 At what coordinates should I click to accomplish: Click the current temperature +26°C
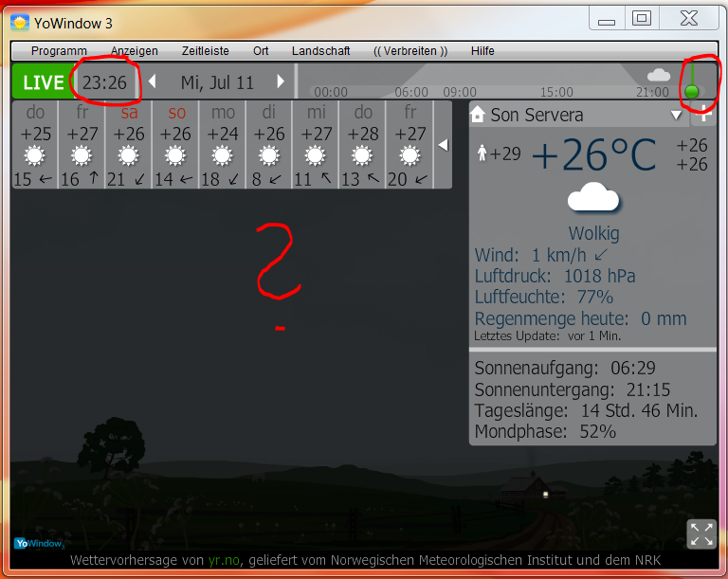[594, 155]
